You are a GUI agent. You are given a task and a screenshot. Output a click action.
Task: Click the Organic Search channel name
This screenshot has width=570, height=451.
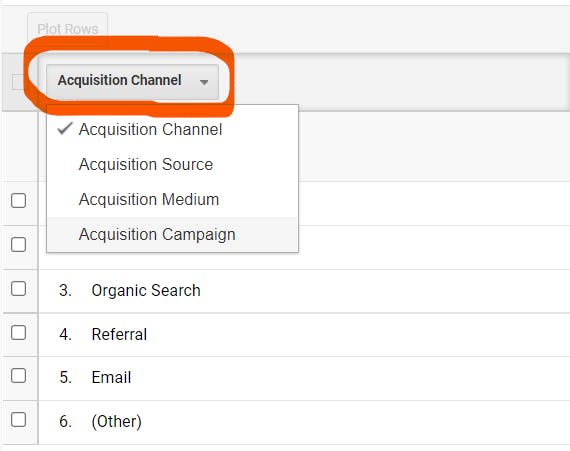coord(146,290)
